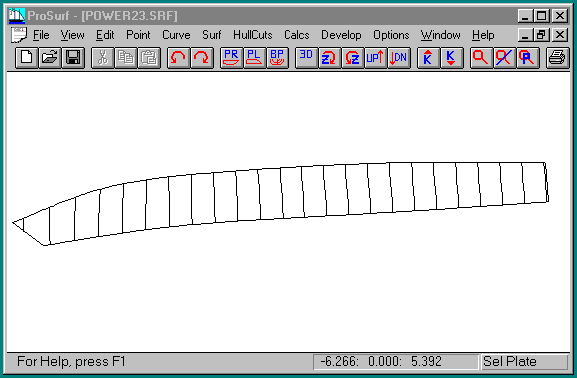Click the Undo red arrow icon
This screenshot has height=379, width=577.
point(178,58)
